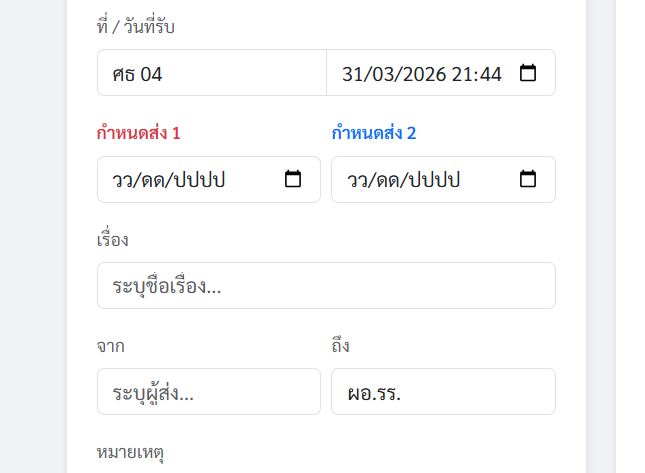Select day 31 in received date field
Image resolution: width=645 pixels, height=473 pixels.
tap(352, 74)
